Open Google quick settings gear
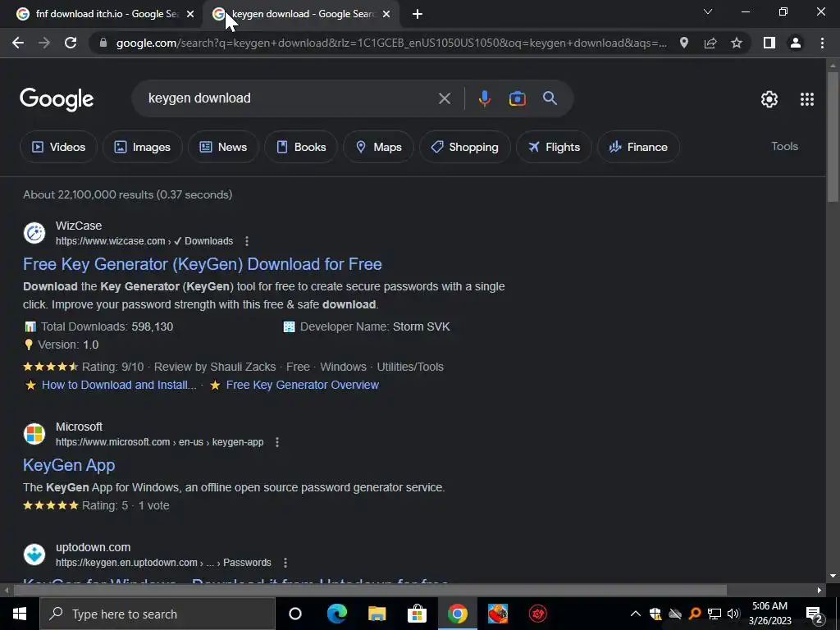This screenshot has width=840, height=630. [x=769, y=99]
